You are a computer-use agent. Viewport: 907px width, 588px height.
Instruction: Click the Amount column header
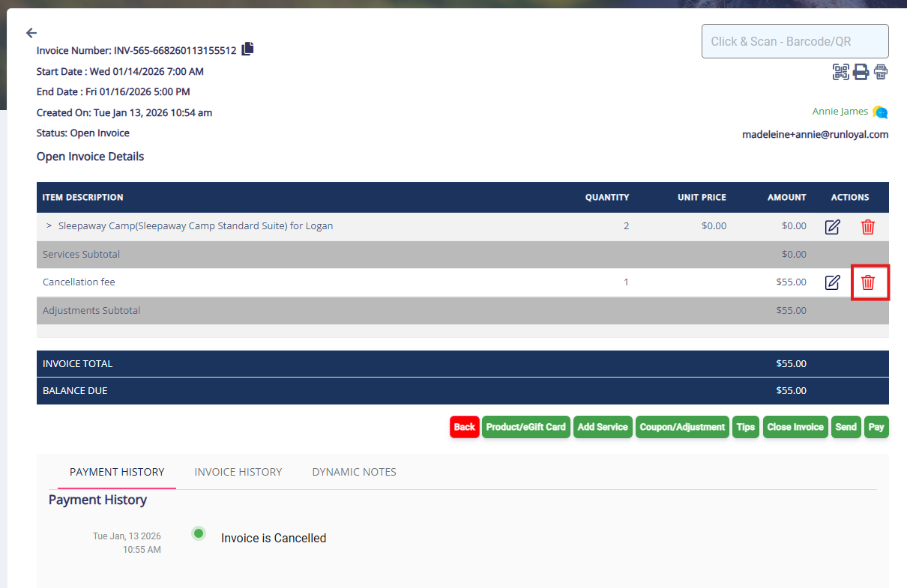787,198
